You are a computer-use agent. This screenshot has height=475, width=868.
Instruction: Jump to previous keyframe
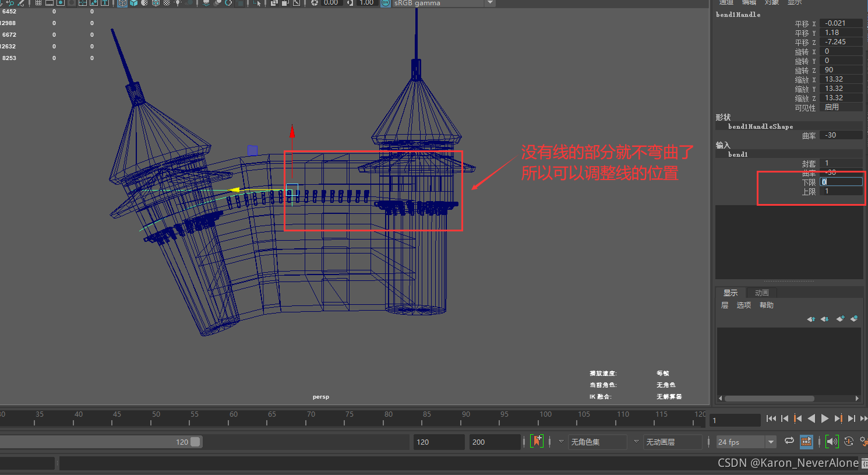coord(798,418)
